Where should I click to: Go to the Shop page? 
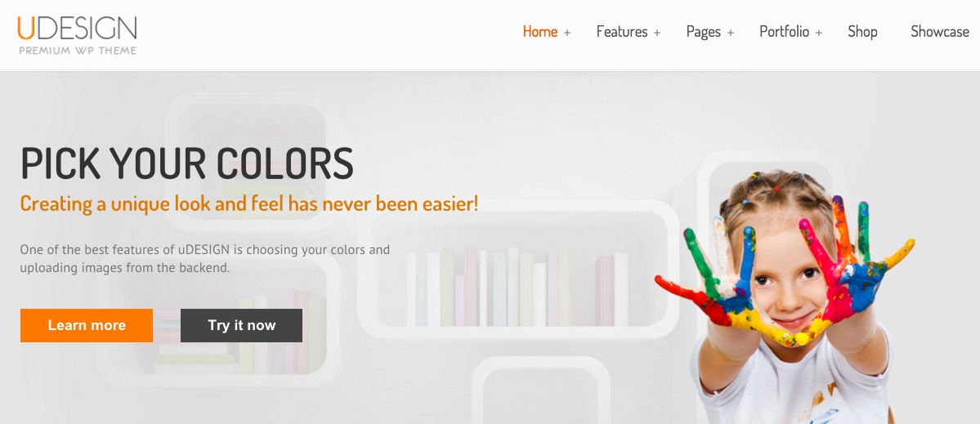[x=862, y=32]
